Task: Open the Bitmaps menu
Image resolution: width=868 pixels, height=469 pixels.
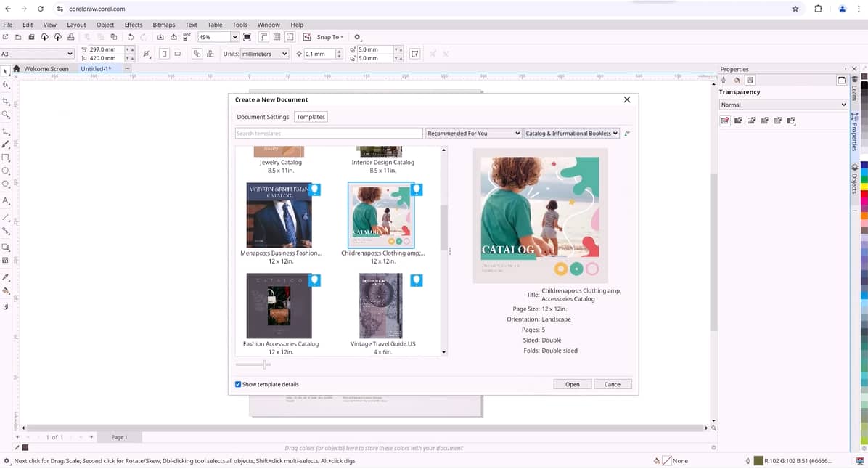Action: tap(164, 25)
